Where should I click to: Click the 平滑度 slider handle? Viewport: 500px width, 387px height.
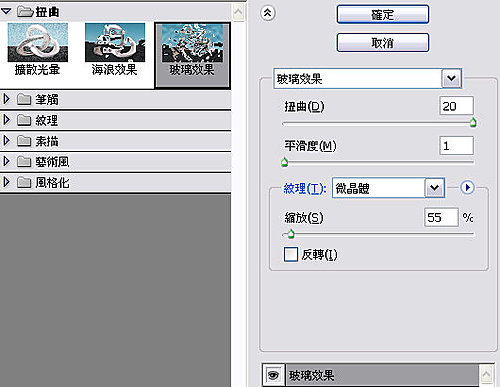coord(284,162)
